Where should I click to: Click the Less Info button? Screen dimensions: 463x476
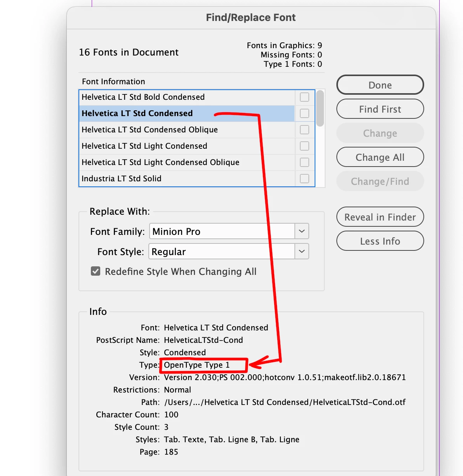380,241
